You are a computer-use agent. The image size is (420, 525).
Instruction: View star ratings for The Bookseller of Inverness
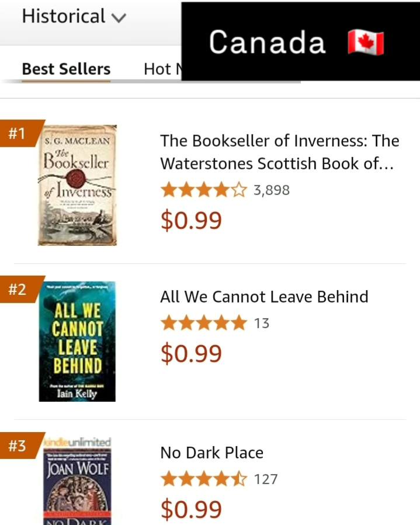click(204, 190)
